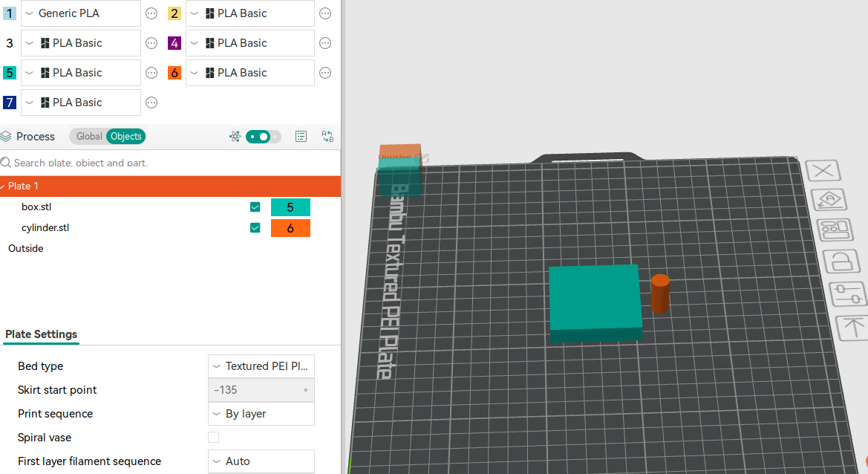Enable the Spiral vase checkbox
868x474 pixels.
pyautogui.click(x=214, y=438)
